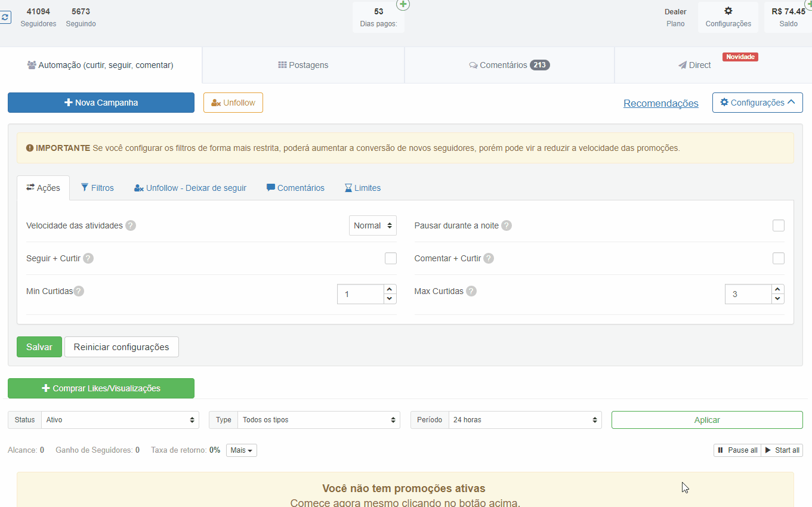Click Pause all button
Screen dimensions: 812x507
tap(737, 450)
